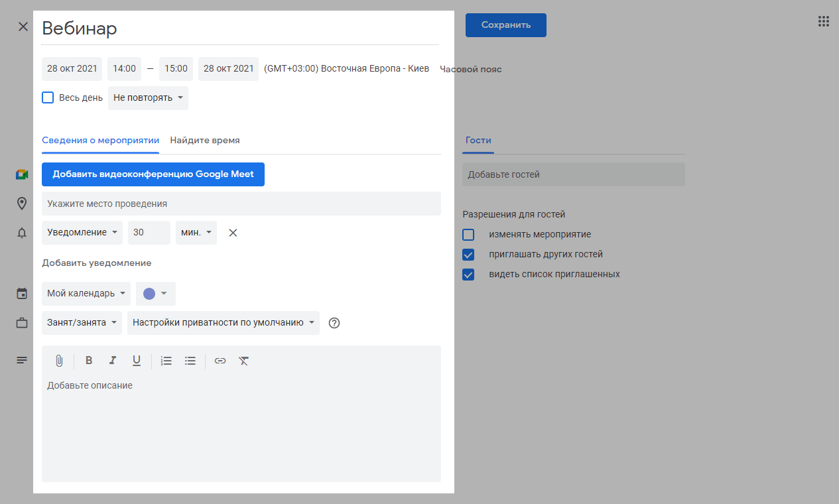Click the 'Укажите место проведения' location field
The height and width of the screenshot is (504, 839).
241,204
